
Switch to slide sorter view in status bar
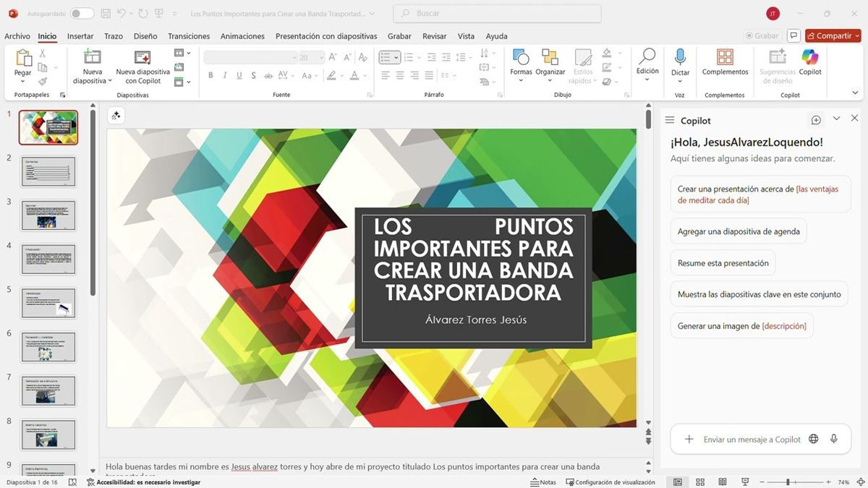(x=700, y=482)
